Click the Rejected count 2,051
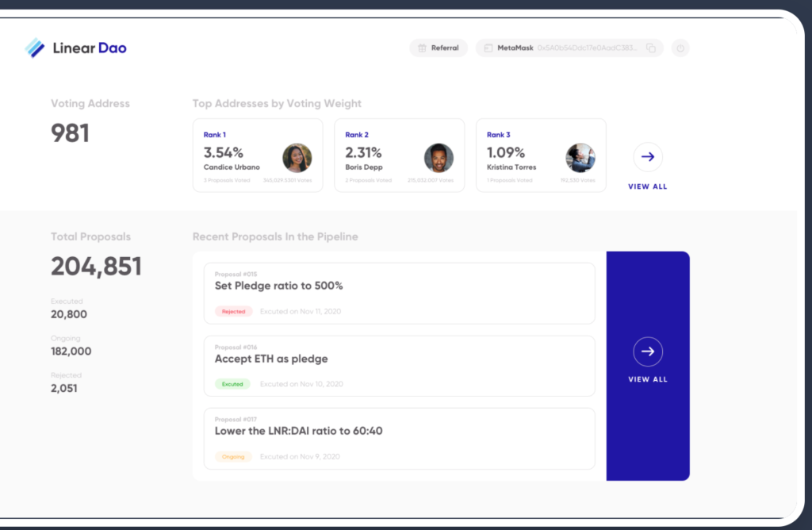 click(64, 388)
